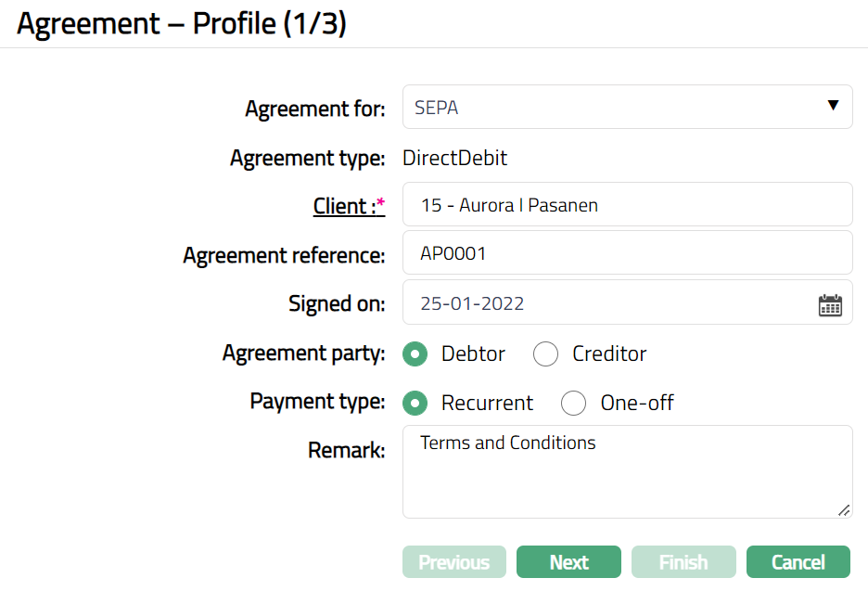Select Recurrent payment type
This screenshot has height=591, width=868.
pyautogui.click(x=416, y=403)
